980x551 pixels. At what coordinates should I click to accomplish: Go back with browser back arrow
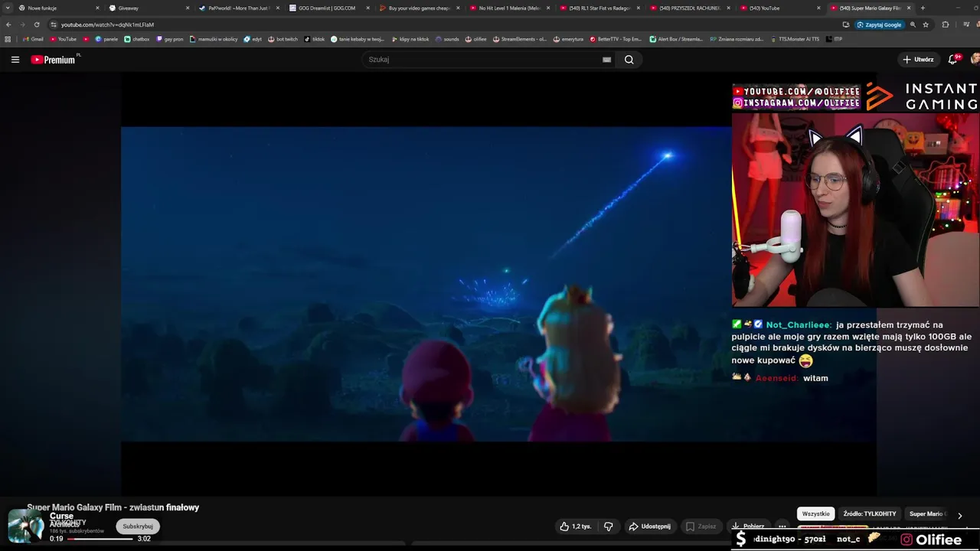pos(8,24)
